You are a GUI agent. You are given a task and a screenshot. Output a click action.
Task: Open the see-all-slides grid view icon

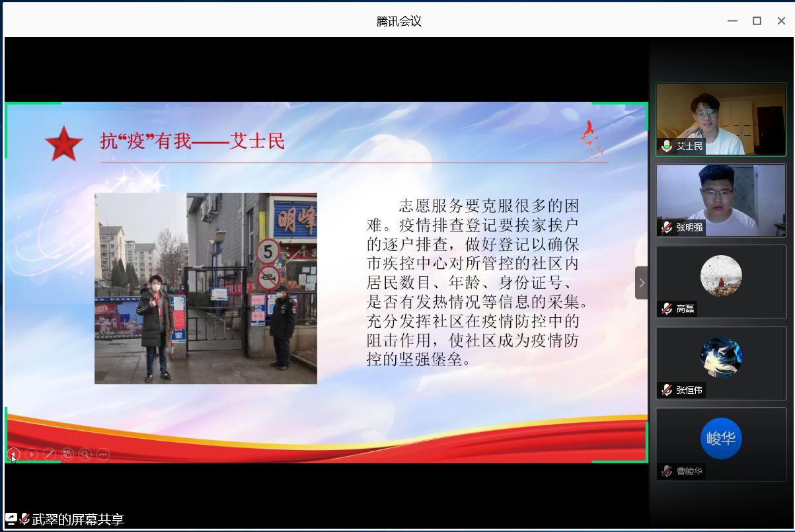pos(67,454)
